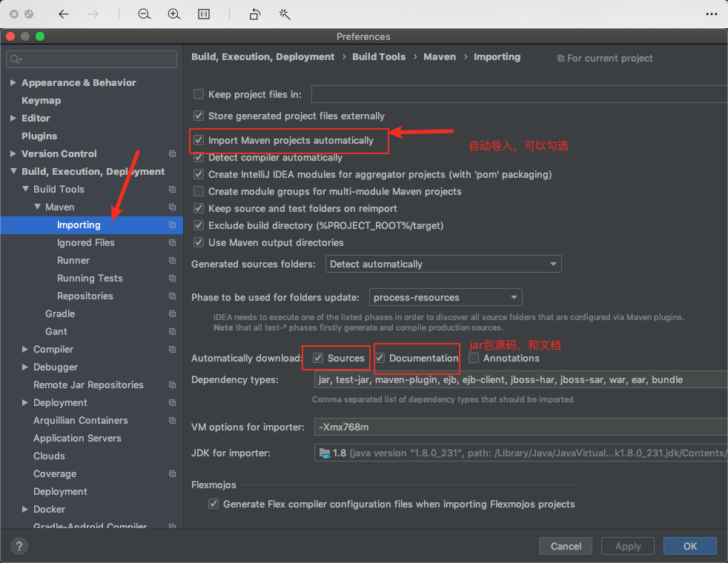Toggle Create IntelliJ IDEA modules for aggregator projects
728x563 pixels.
pos(199,174)
